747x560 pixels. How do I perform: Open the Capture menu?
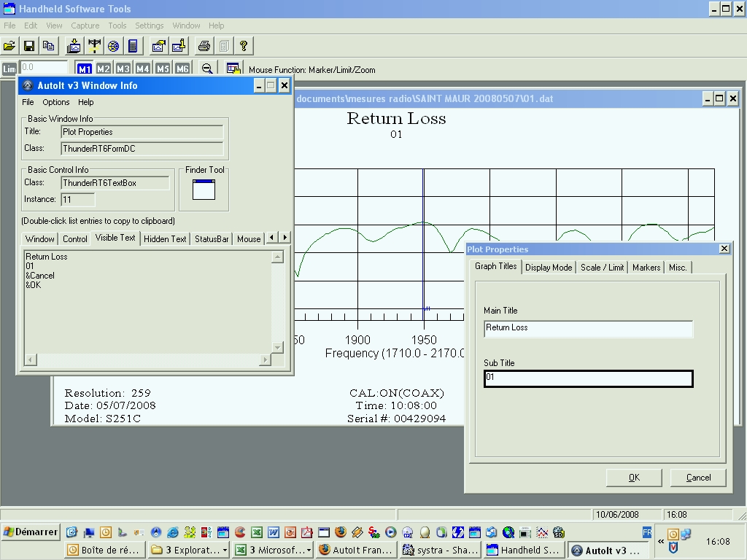pos(85,26)
